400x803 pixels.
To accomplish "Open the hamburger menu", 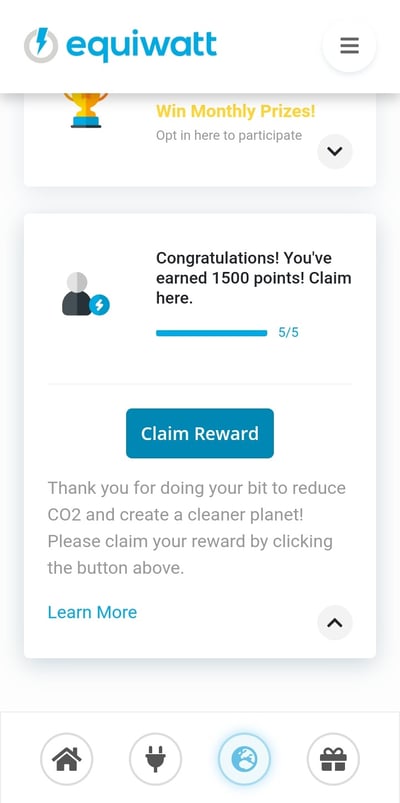I will click(349, 46).
